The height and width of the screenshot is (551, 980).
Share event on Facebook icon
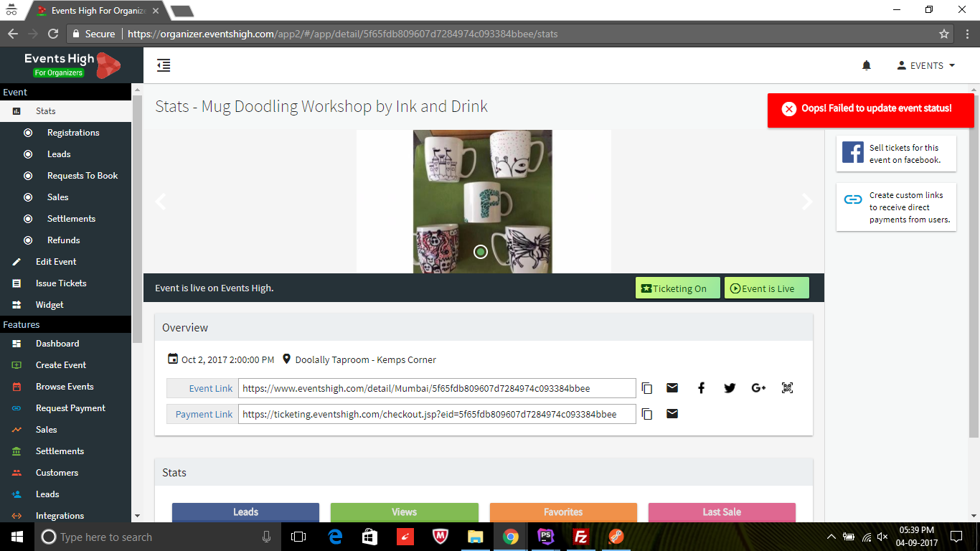click(702, 388)
